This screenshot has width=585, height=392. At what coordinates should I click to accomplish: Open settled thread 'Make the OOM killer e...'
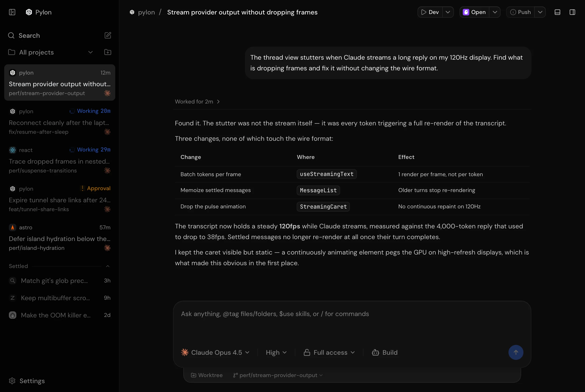59,315
